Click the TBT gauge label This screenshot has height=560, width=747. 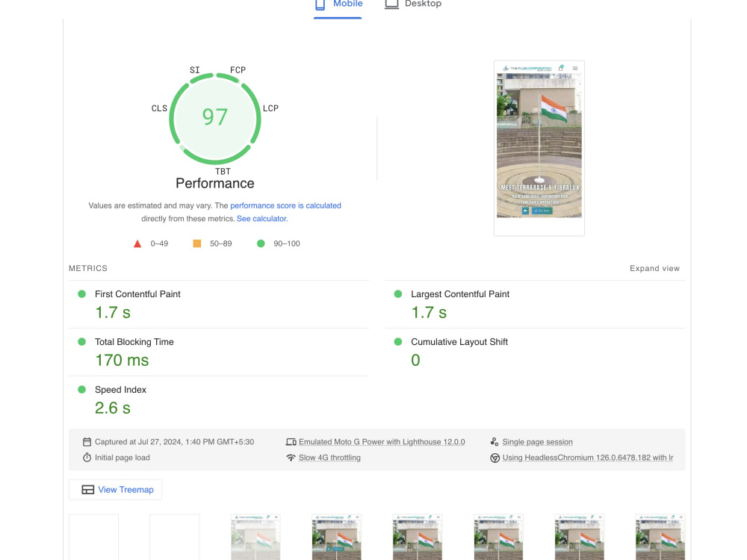[x=223, y=172]
